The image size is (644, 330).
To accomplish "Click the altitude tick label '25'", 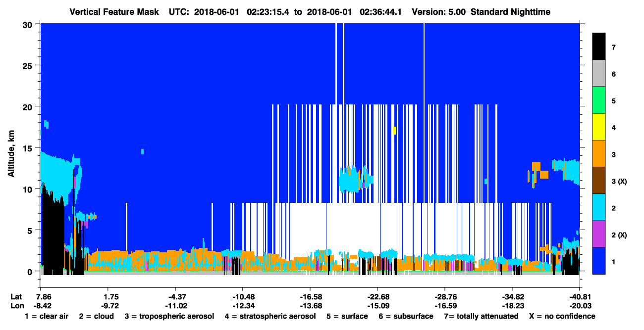I will coord(29,65).
